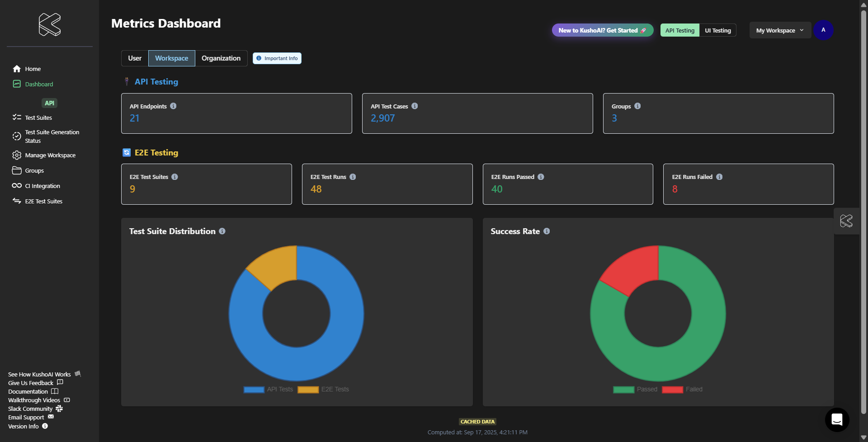Switch to UI Testing mode
Viewport: 868px width, 442px height.
pos(717,30)
